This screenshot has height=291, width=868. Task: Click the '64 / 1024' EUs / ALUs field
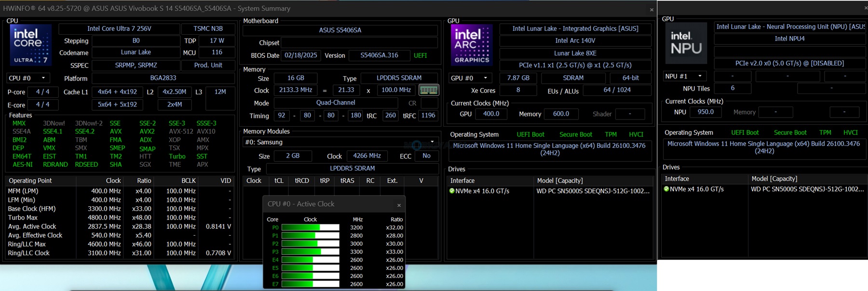point(617,90)
